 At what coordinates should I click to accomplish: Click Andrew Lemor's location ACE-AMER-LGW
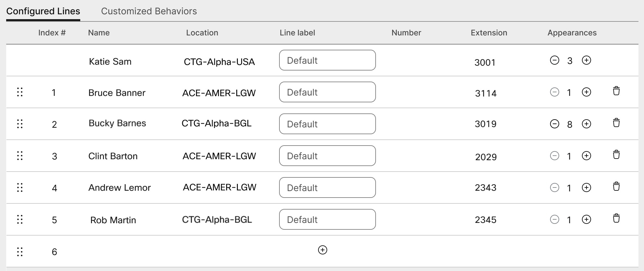tap(220, 187)
